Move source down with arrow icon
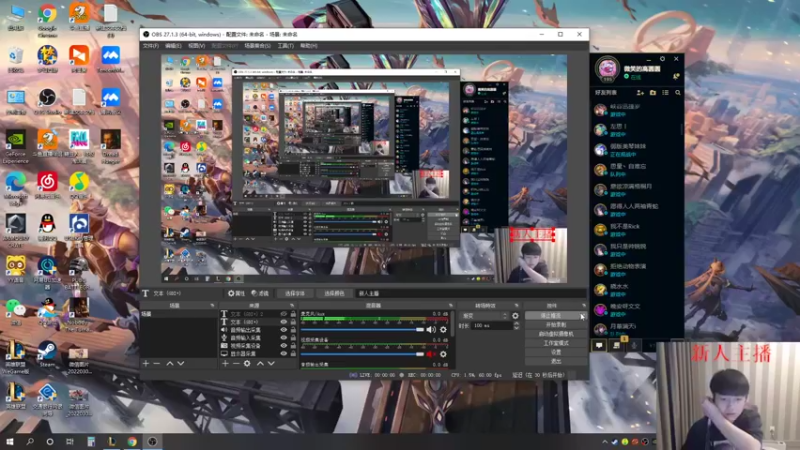Screen dimensions: 800x450 click(x=271, y=363)
